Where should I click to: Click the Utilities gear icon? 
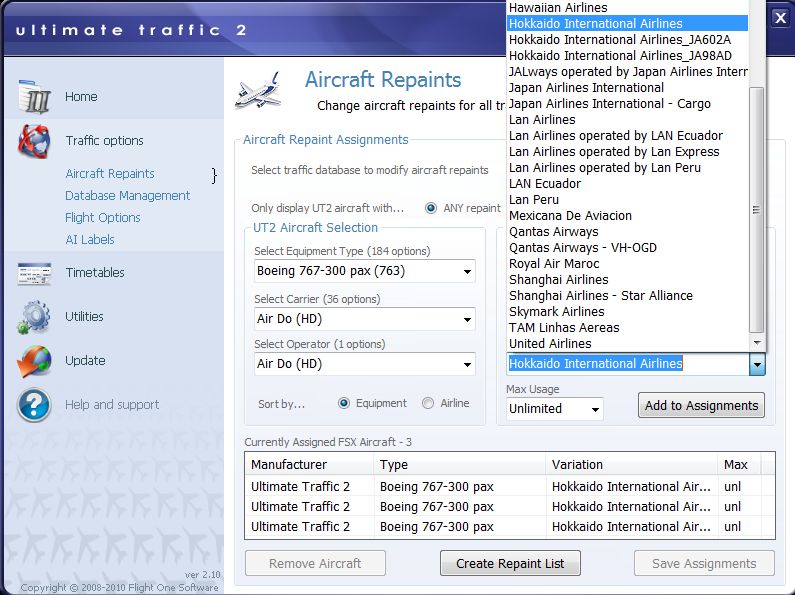pyautogui.click(x=33, y=317)
